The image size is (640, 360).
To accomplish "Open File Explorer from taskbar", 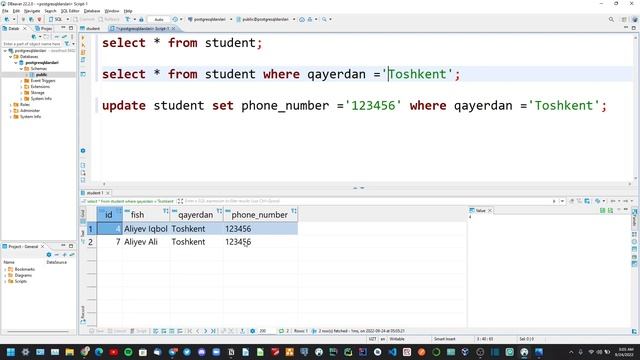I will tap(69, 352).
